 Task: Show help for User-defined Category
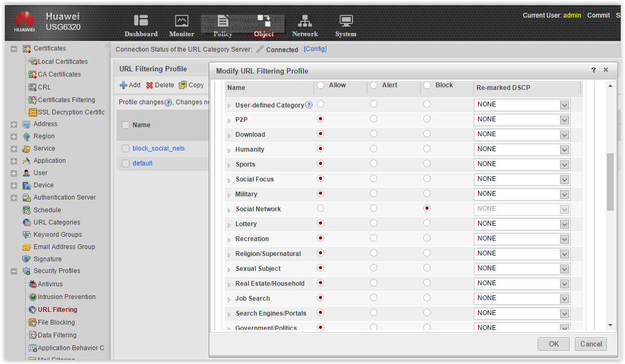(x=309, y=105)
